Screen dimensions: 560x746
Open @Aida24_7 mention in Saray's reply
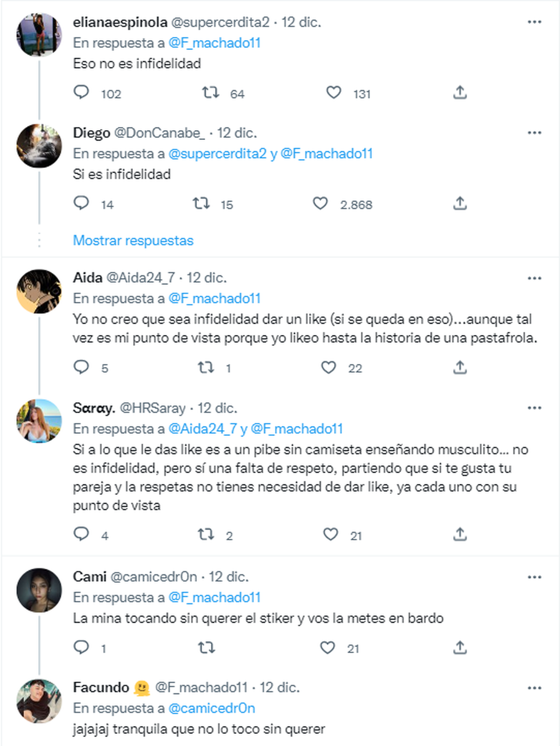pos(203,429)
